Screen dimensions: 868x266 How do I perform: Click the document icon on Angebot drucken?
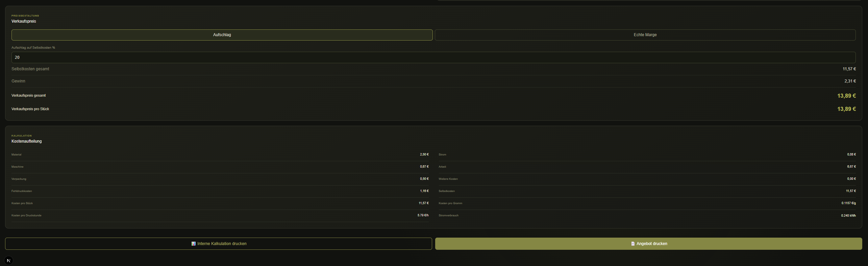click(633, 244)
